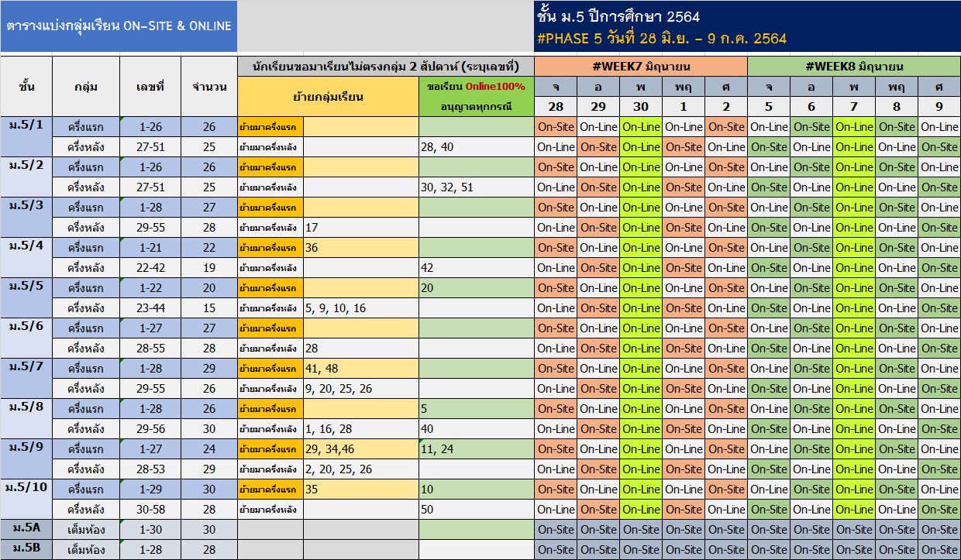Select the ม.5/6 class cell

coord(26,338)
